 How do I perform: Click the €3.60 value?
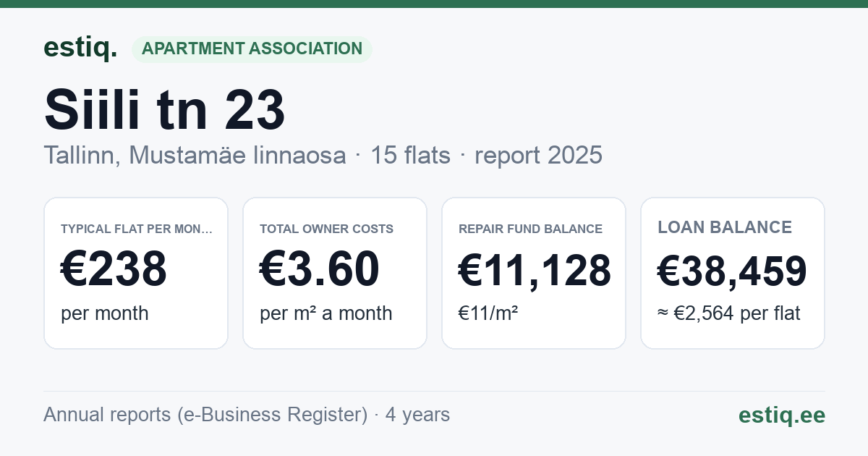coord(320,269)
